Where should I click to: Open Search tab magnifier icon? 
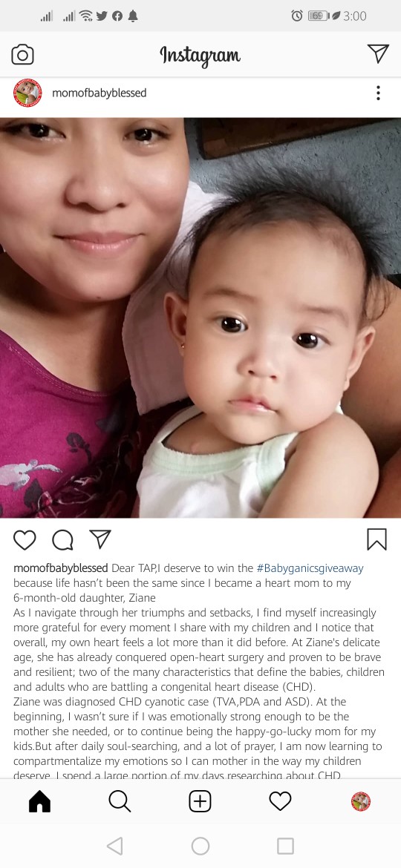tap(120, 801)
